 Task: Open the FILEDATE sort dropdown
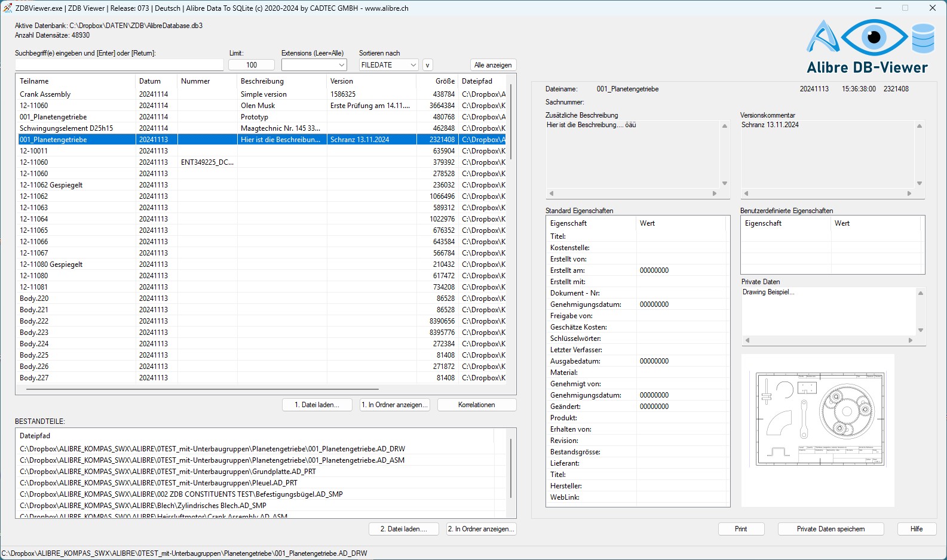[x=389, y=65]
